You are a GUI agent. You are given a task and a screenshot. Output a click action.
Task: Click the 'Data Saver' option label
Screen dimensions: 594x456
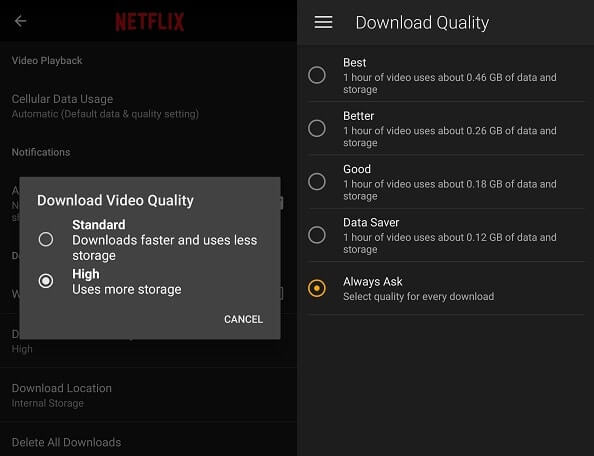pyautogui.click(x=371, y=222)
